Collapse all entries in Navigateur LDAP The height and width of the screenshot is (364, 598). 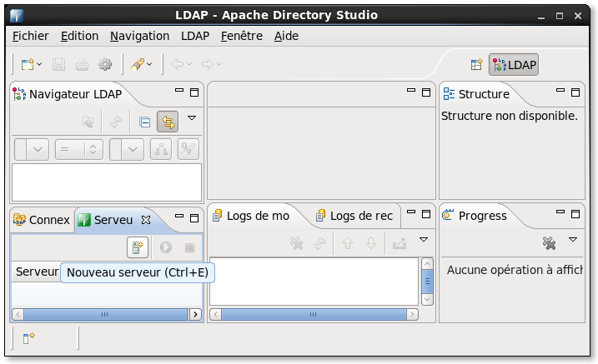click(144, 122)
